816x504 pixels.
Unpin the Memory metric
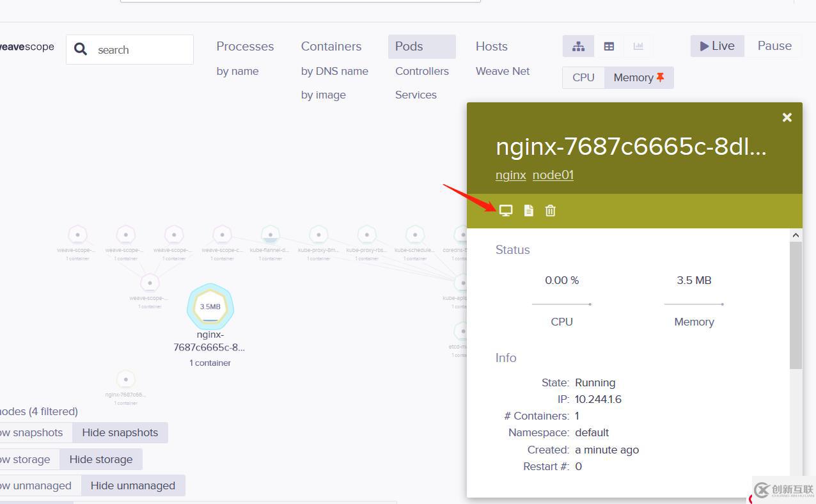(660, 77)
